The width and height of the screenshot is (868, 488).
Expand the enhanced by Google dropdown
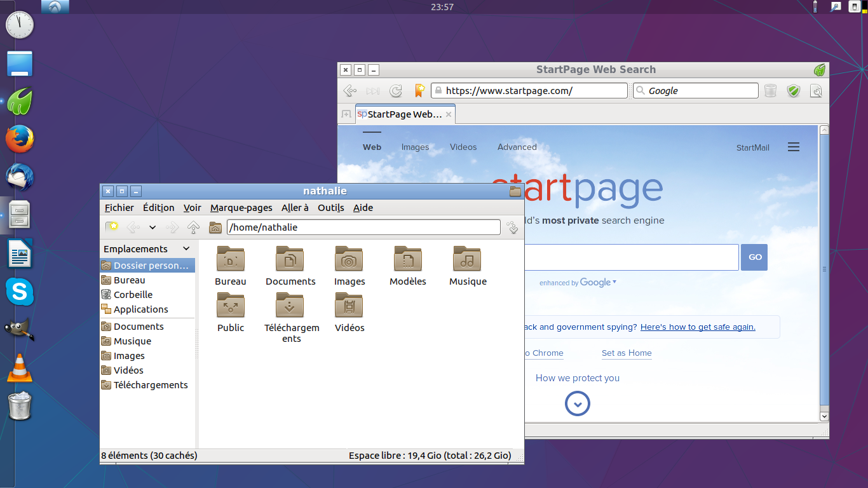coord(614,282)
